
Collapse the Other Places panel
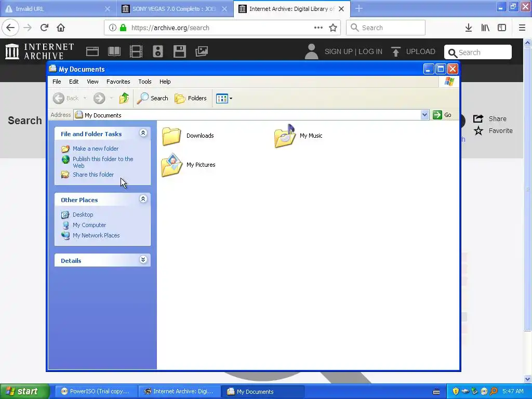(x=143, y=199)
